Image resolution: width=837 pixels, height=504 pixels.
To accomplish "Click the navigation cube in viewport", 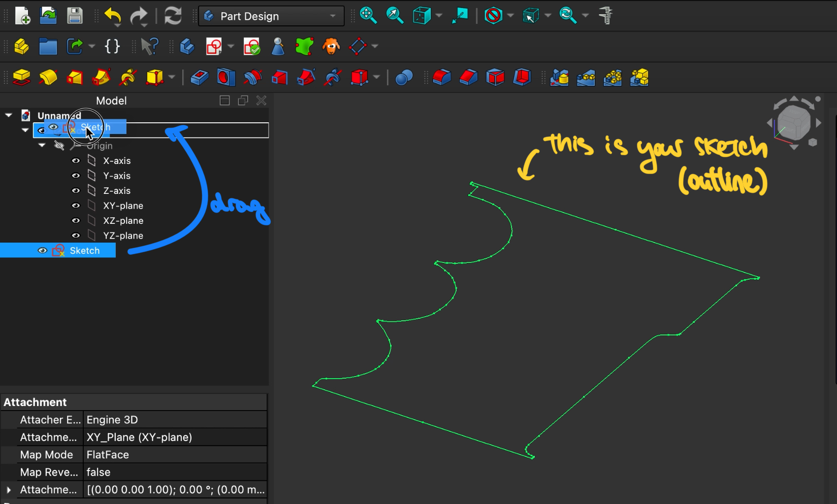I will click(794, 123).
